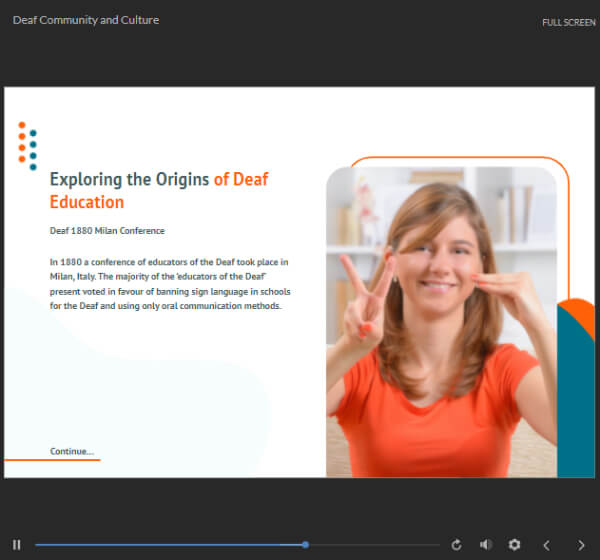
Task: Click the Continue... link
Action: (x=71, y=451)
